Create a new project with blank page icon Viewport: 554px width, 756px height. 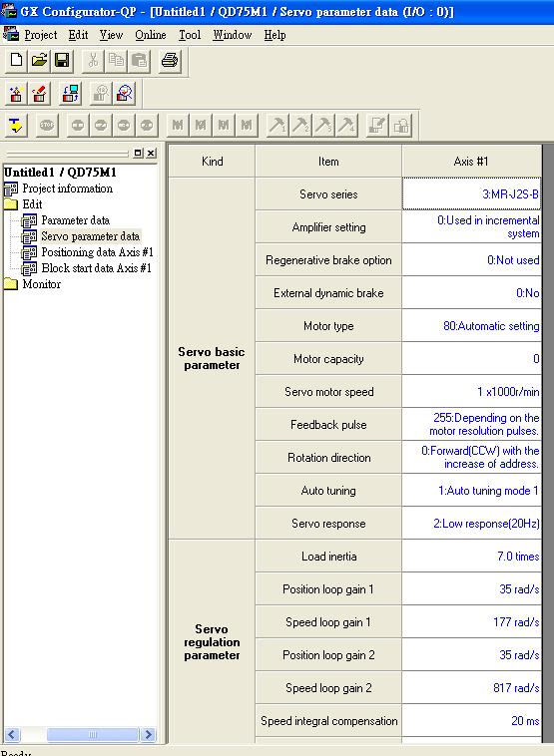pyautogui.click(x=16, y=61)
